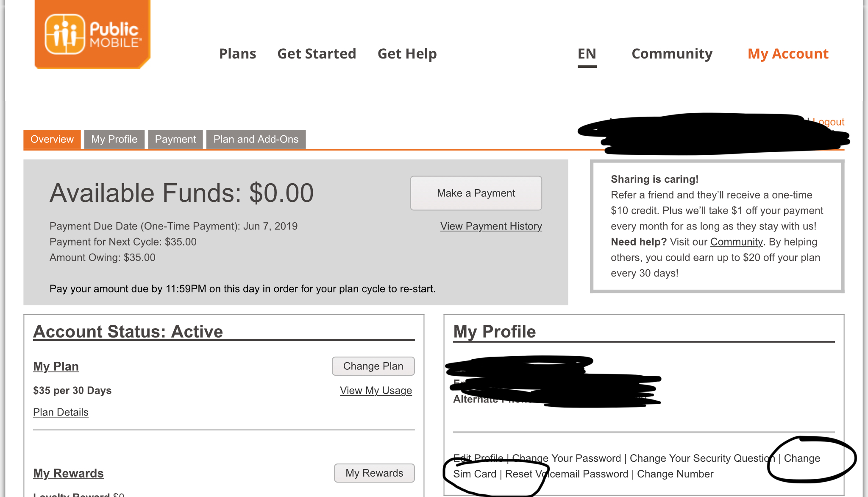Visit the Community nav link
Viewport: 868px width, 497px height.
(672, 54)
